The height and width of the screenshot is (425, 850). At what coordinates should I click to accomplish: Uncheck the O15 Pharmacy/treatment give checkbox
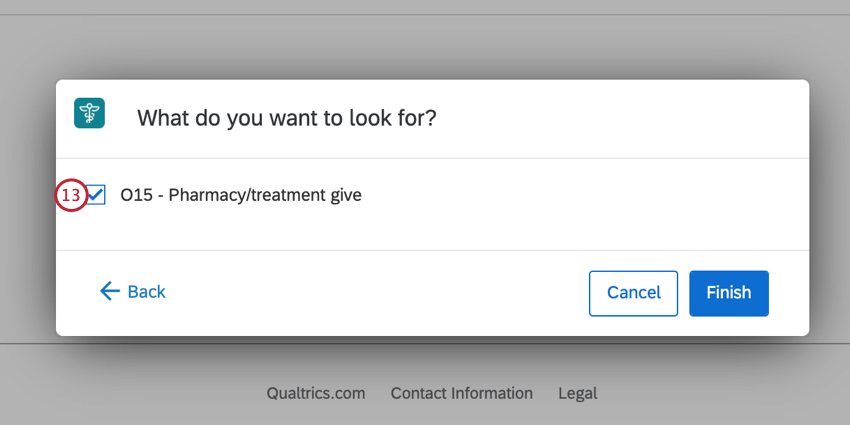(96, 195)
